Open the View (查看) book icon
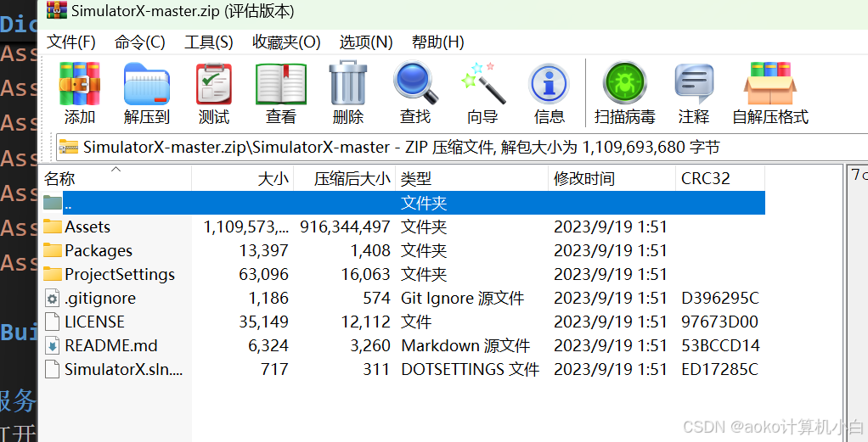This screenshot has height=442, width=868. click(280, 84)
